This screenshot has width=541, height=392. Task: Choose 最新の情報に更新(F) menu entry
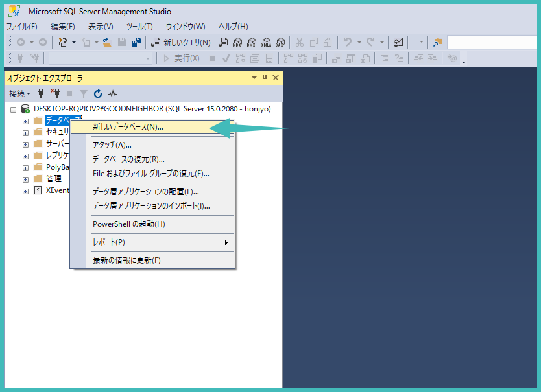pos(152,260)
